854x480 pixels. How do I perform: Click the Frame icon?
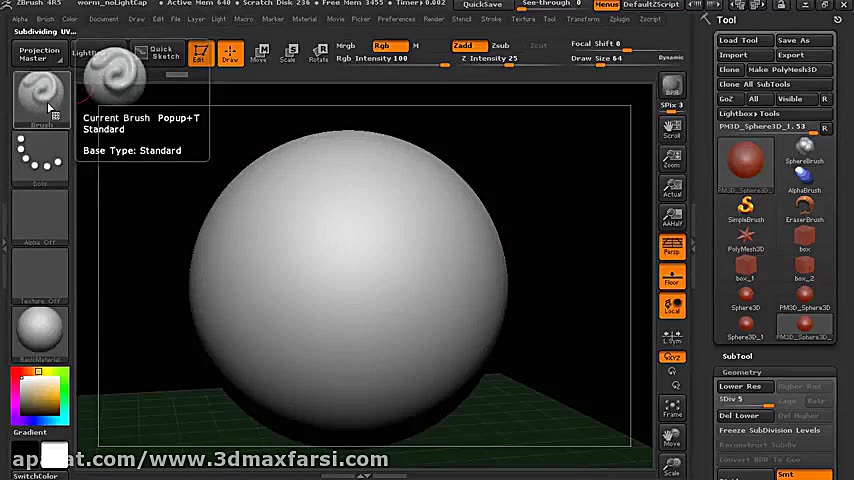[672, 409]
